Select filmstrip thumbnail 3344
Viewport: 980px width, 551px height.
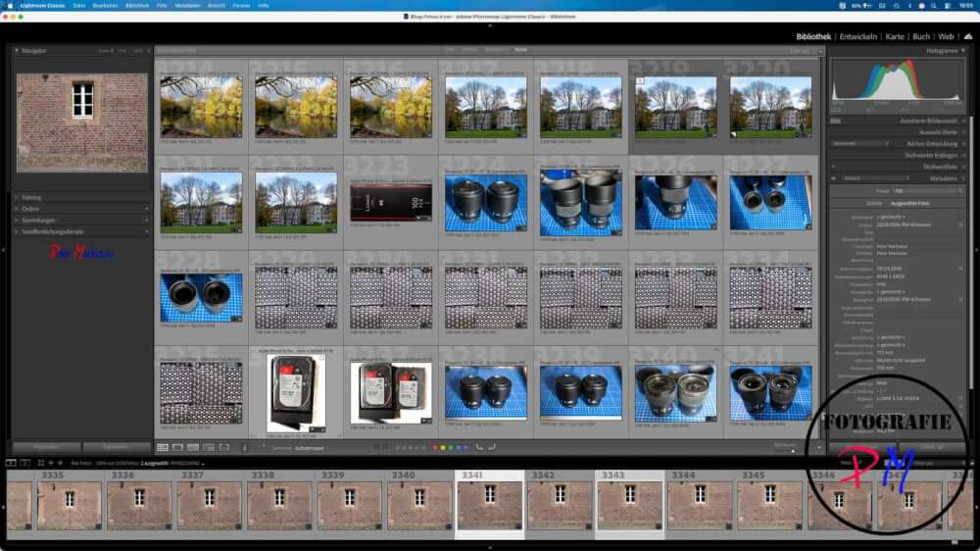699,504
